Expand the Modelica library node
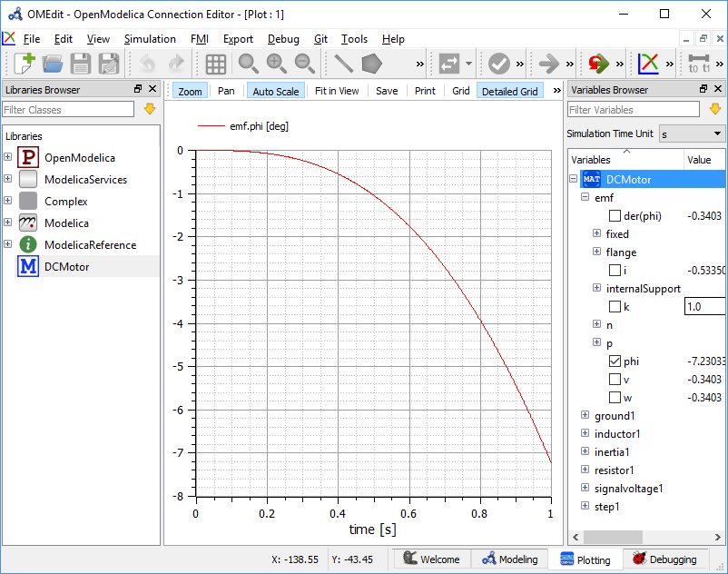728x574 pixels. [8, 223]
